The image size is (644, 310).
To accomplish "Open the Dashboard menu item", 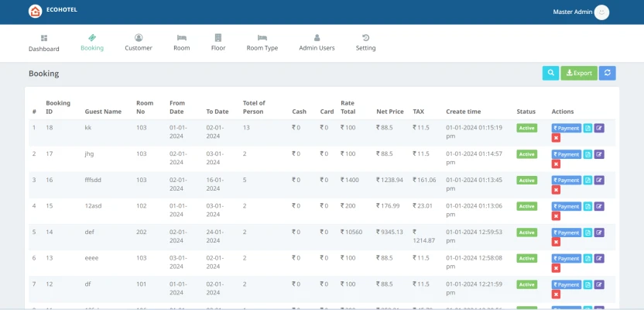I will coord(44,43).
